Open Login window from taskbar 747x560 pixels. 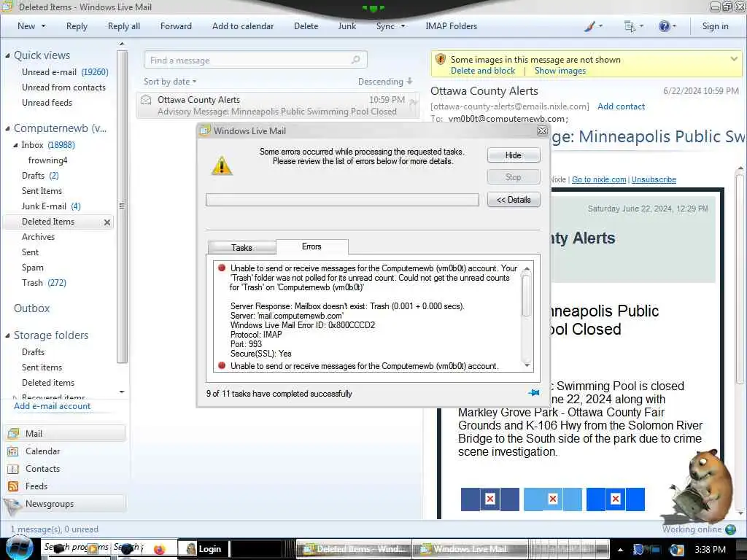point(204,549)
